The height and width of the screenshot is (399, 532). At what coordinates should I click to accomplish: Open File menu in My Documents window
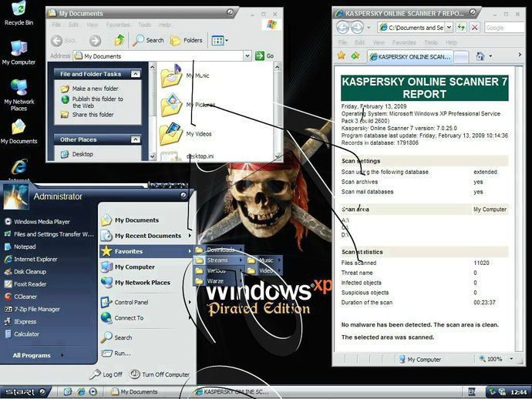(56, 25)
